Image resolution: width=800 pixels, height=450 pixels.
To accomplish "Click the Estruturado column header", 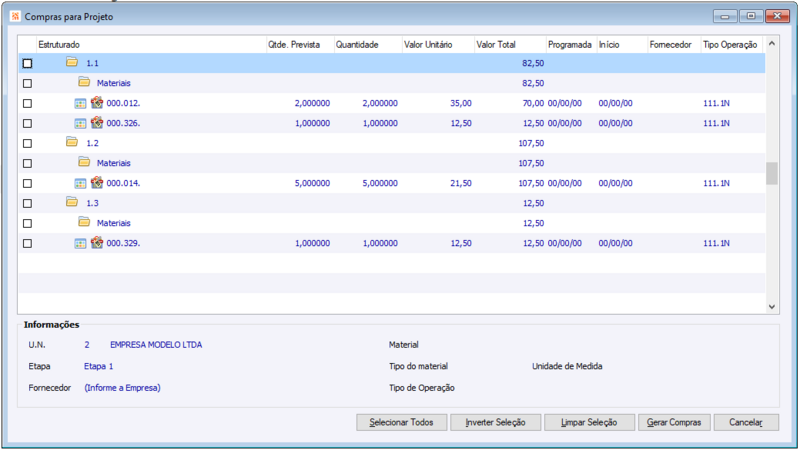I will point(151,44).
